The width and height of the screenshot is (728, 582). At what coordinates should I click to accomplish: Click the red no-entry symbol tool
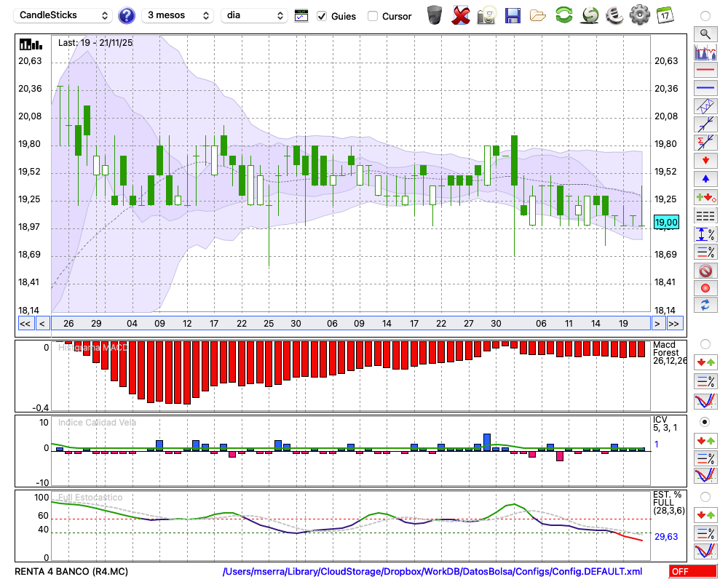(705, 271)
